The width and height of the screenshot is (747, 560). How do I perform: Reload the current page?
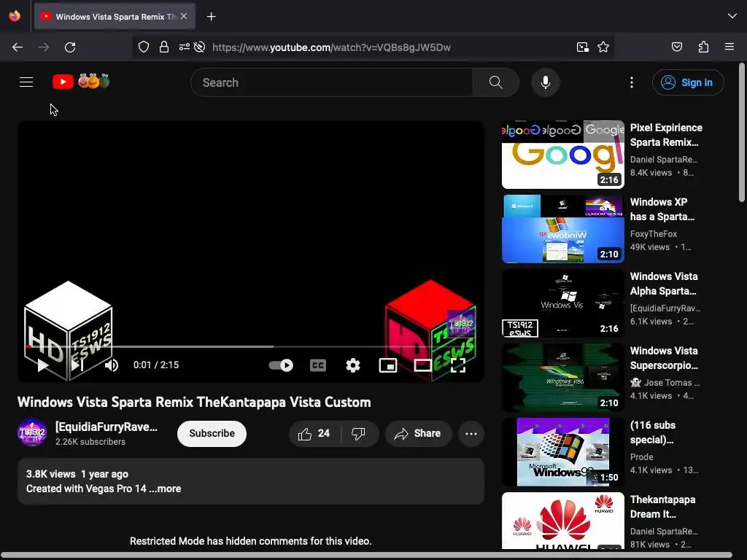pos(70,47)
